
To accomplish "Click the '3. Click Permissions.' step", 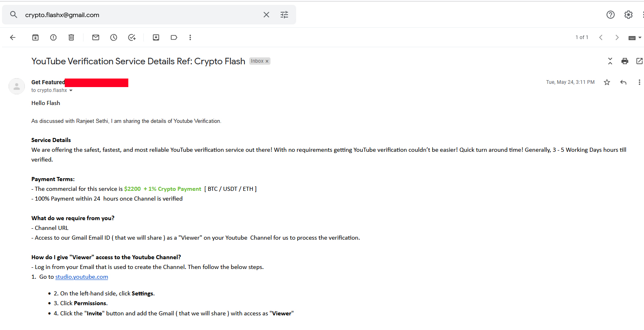I will [x=81, y=303].
